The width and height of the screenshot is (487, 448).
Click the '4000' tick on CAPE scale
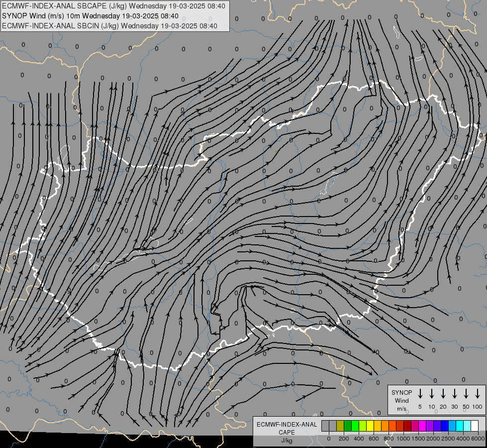tap(463, 439)
